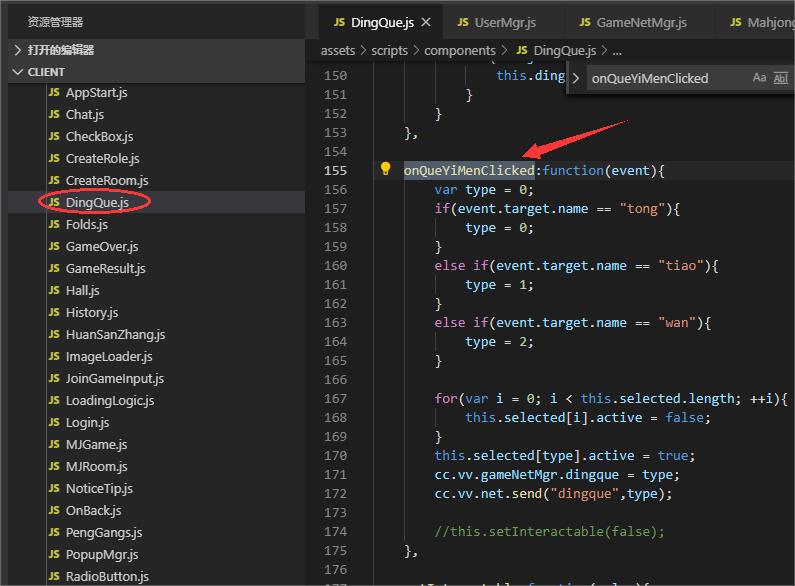Click the components breadcrumb segment
795x586 pixels.
tap(460, 51)
